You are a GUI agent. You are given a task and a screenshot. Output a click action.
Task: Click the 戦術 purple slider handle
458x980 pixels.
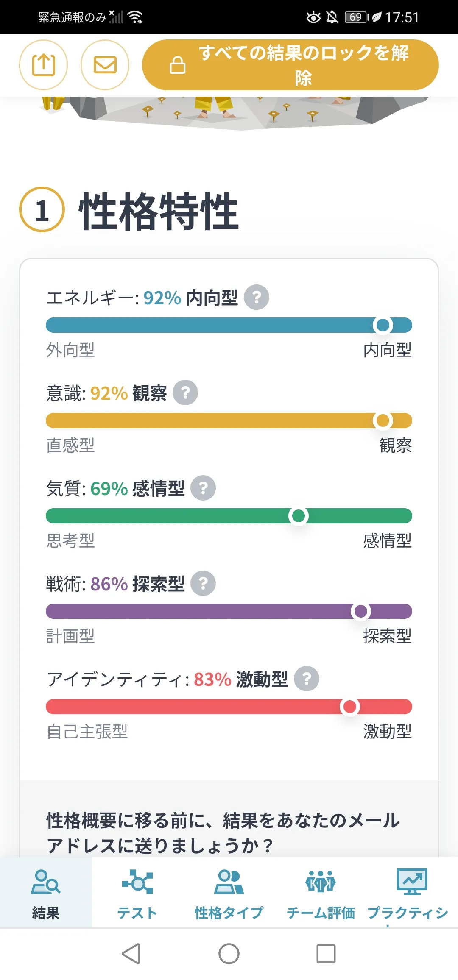(361, 611)
